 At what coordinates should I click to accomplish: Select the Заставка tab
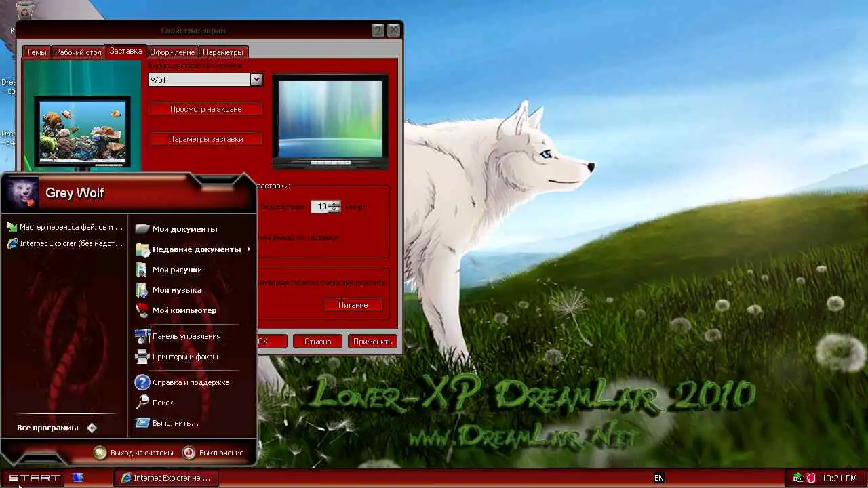[125, 51]
